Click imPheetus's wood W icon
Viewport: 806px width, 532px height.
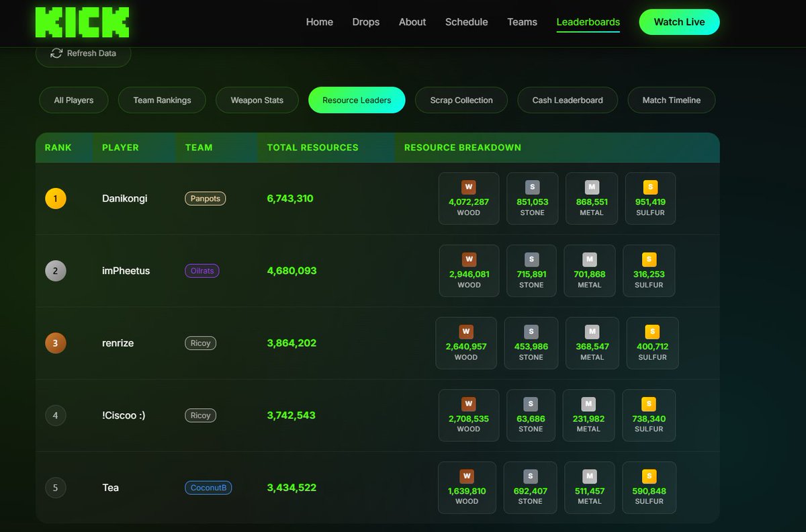[469, 259]
